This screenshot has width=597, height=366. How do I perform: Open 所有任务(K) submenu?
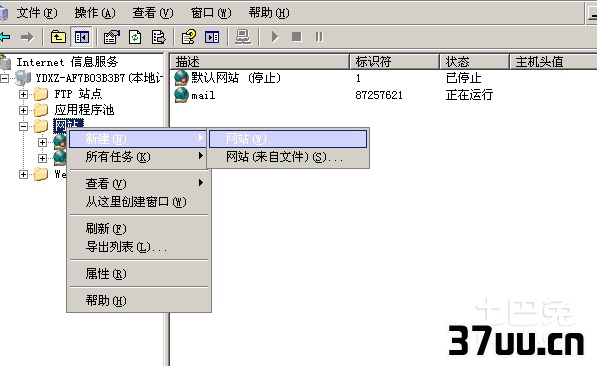coord(138,157)
